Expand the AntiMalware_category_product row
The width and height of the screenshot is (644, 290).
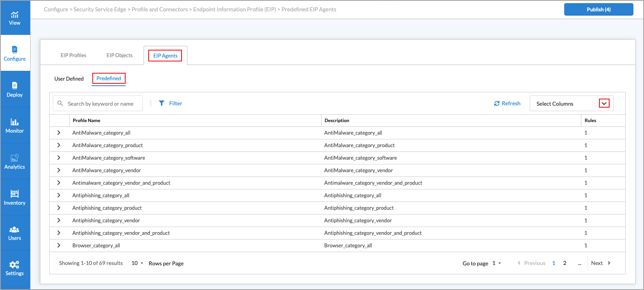pyautogui.click(x=59, y=145)
